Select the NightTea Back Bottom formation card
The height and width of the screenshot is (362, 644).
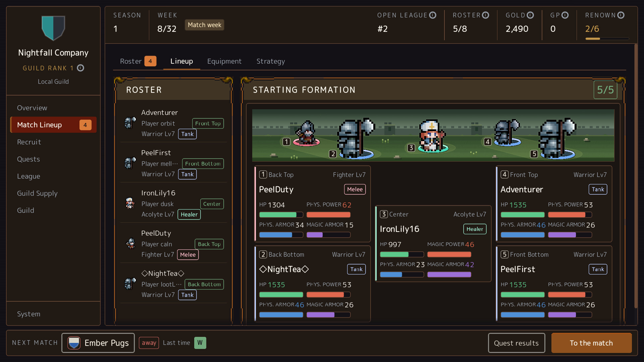point(312,284)
